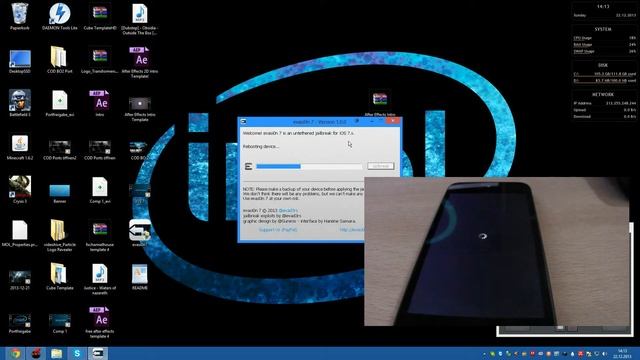Click the evasi0n jailbreak progress bar
This screenshot has width=640, height=360.
pyautogui.click(x=309, y=166)
